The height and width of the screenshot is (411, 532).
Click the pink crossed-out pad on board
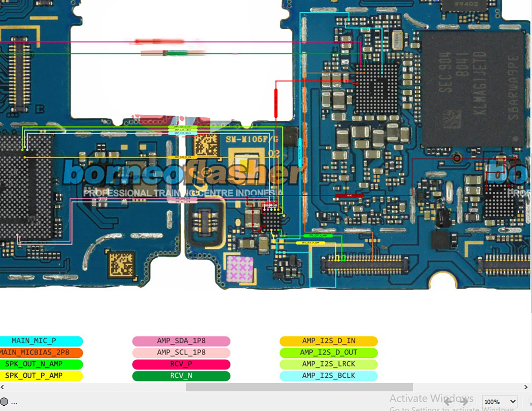240,270
